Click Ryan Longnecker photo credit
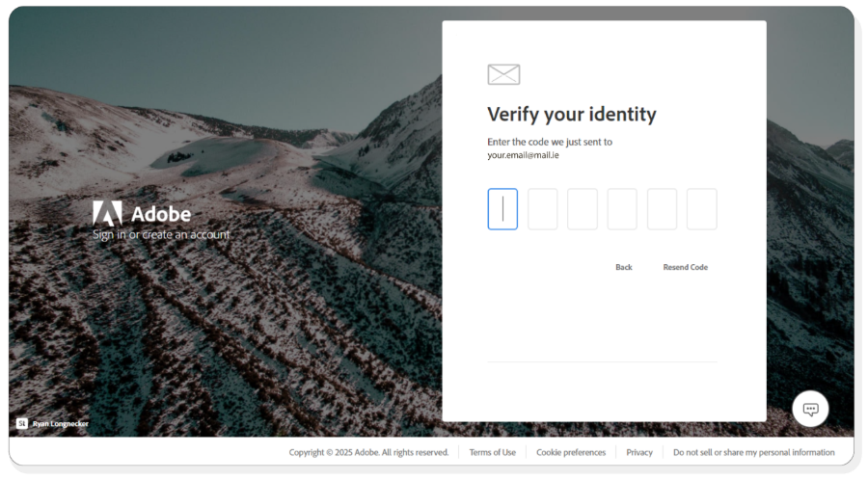Screen dimensions: 868x480 point(61,423)
